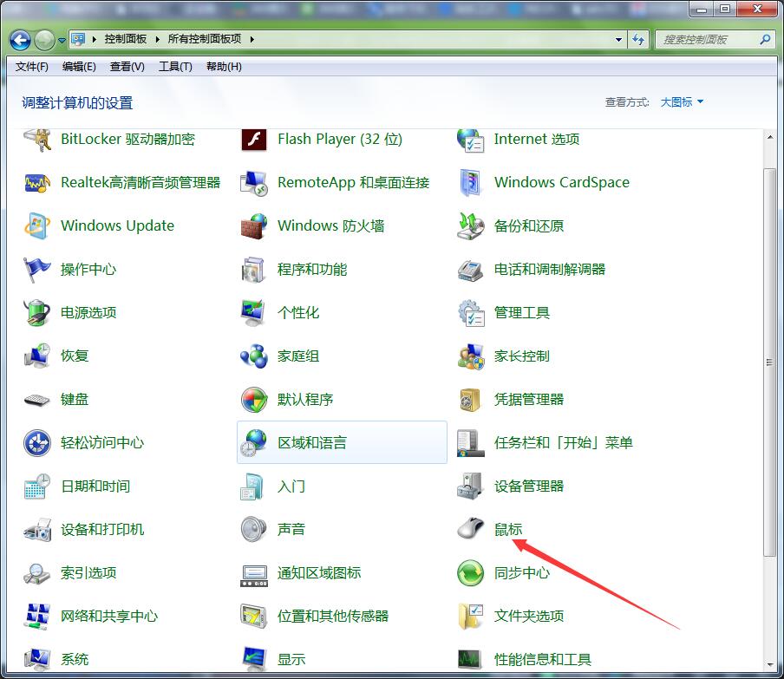Image resolution: width=784 pixels, height=679 pixels.
Task: Open the 恢复 icon
Action: (x=37, y=356)
